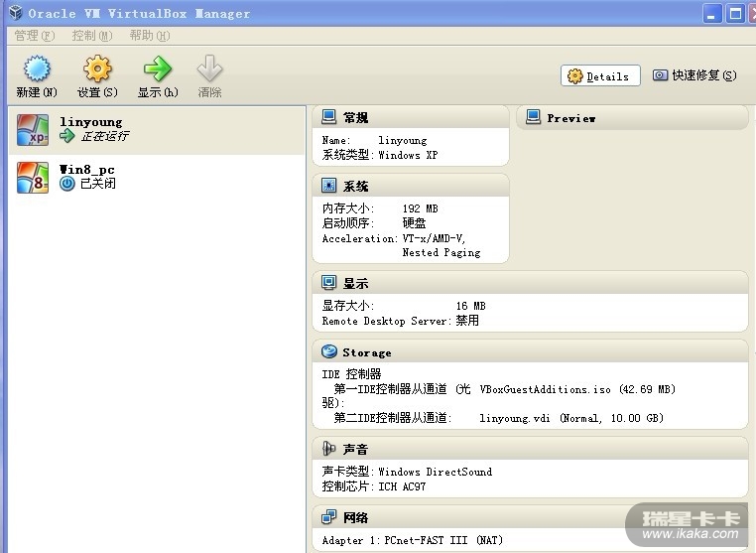Screen dimensions: 756x553
Task: Open the 网络 section heading link
Action: point(356,518)
